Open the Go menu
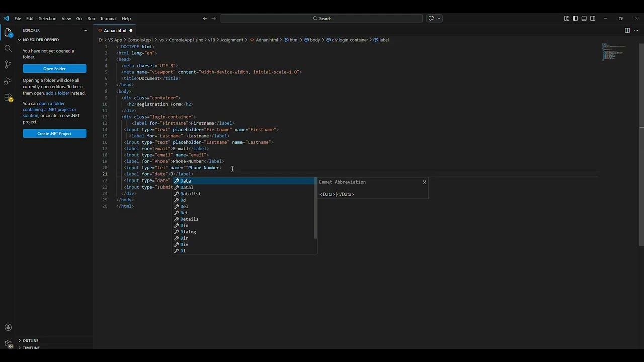The width and height of the screenshot is (644, 362). click(79, 18)
